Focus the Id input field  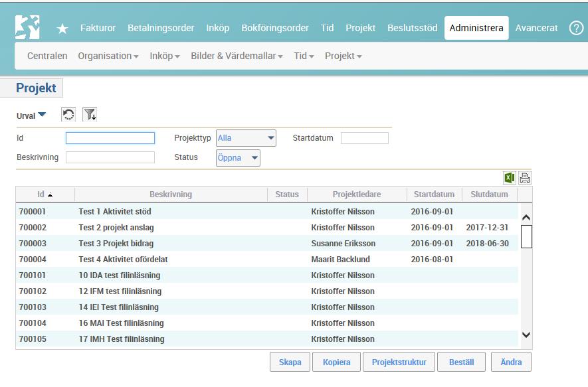tap(110, 138)
